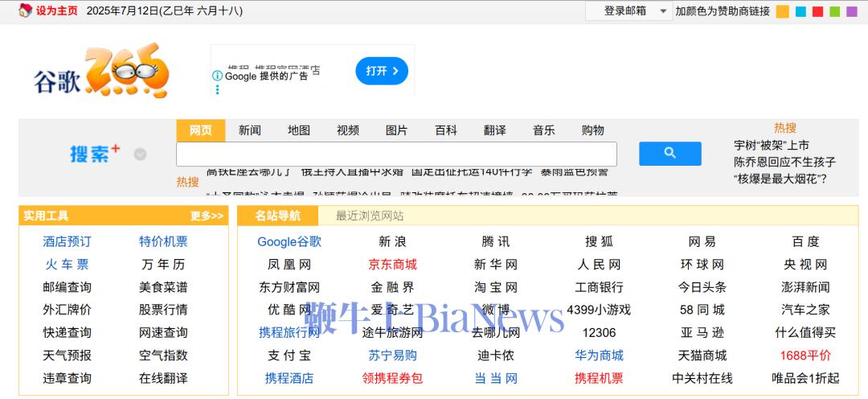Pick the purple theme color swatch

(852, 11)
